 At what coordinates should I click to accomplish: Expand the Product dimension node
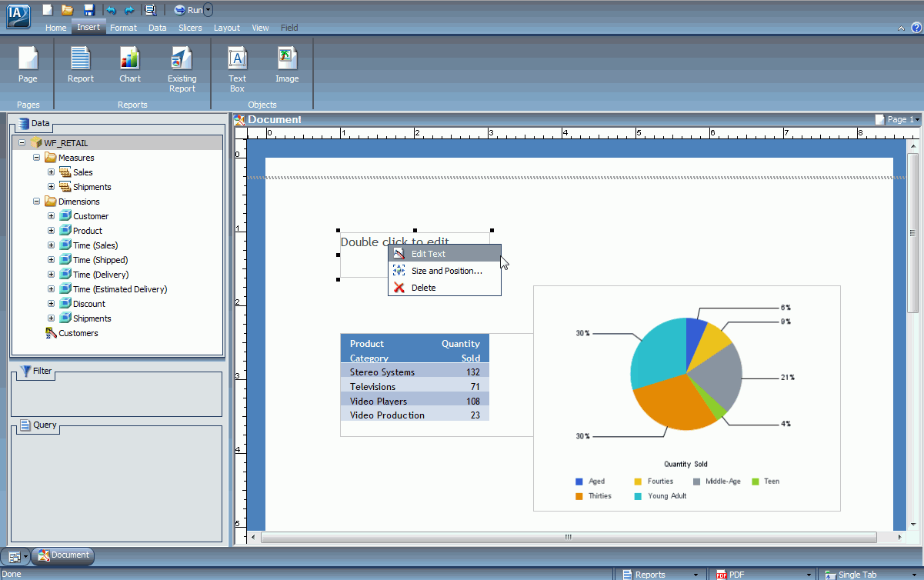tap(52, 231)
